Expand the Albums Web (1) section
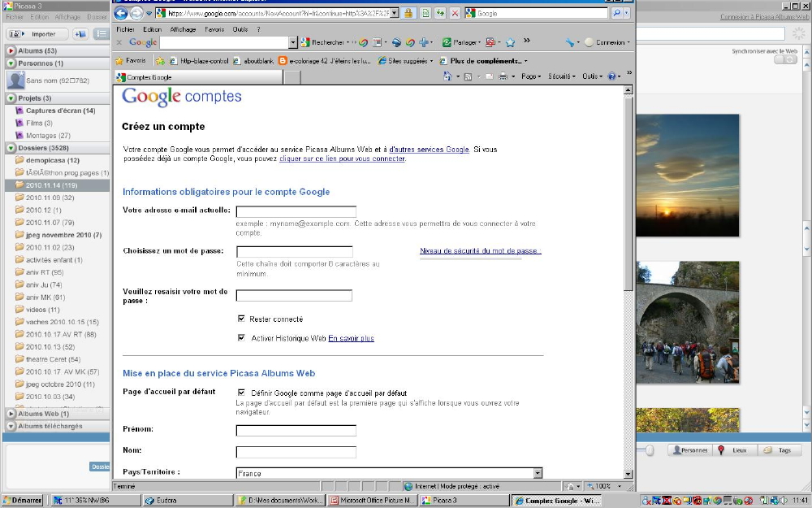This screenshot has width=812, height=508. tap(11, 414)
